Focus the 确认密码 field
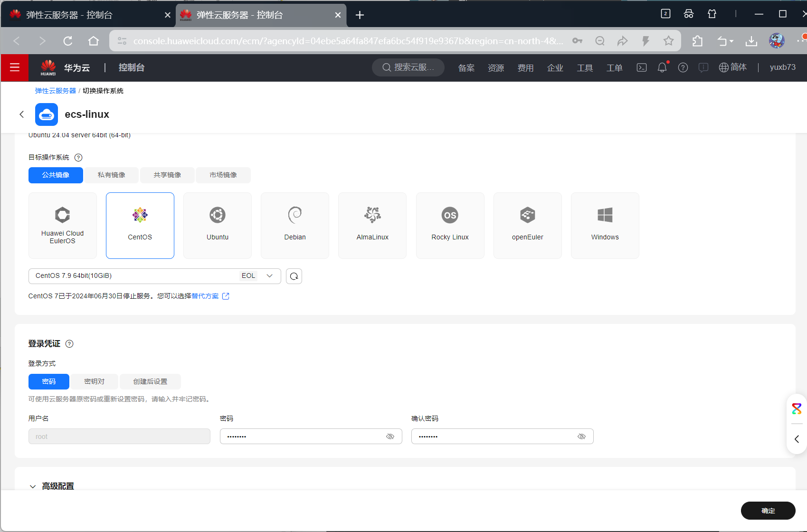 pyautogui.click(x=502, y=437)
